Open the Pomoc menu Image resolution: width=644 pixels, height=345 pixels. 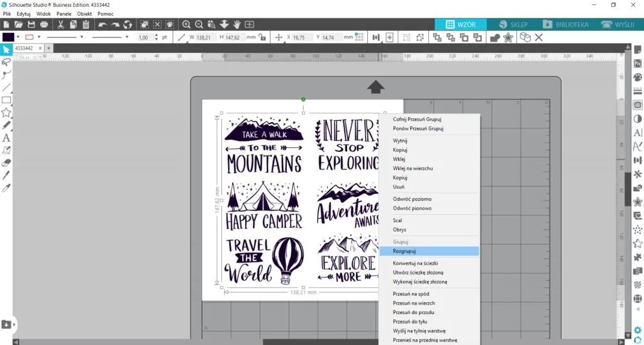coord(106,14)
